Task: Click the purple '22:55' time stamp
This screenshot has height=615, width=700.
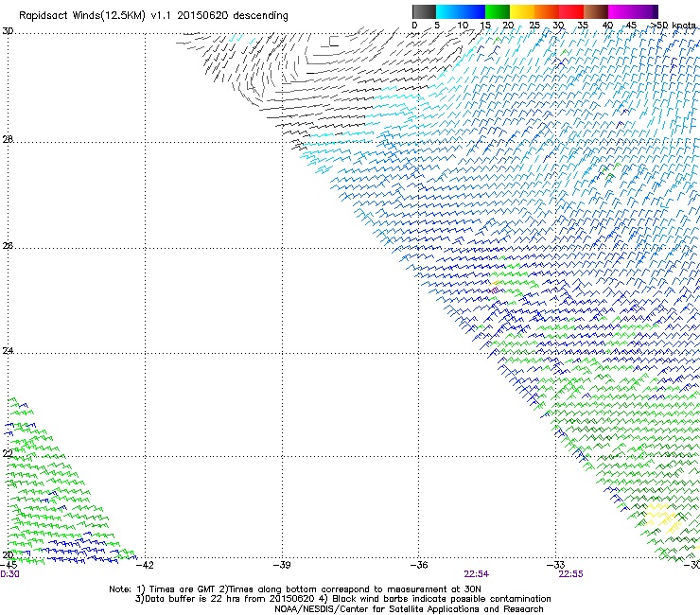Action: [x=571, y=574]
